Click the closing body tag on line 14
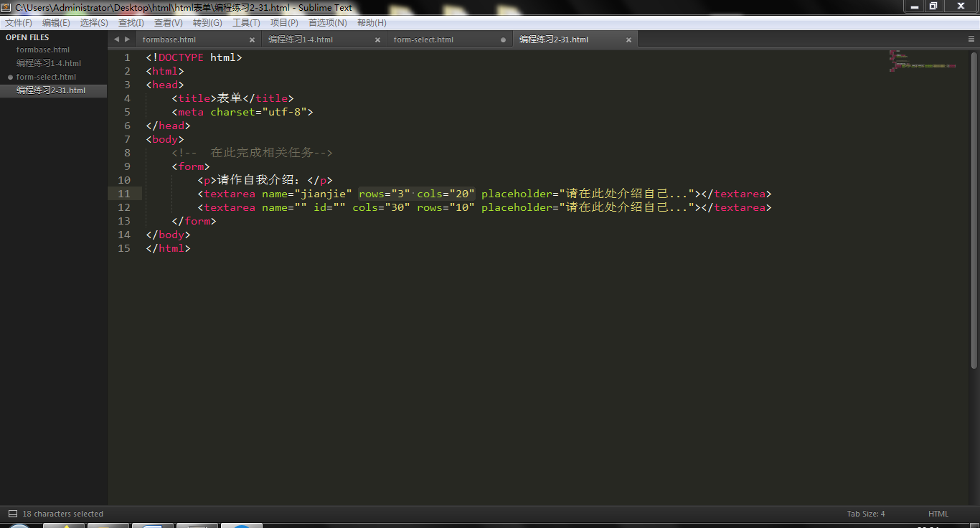The image size is (980, 528). 168,235
